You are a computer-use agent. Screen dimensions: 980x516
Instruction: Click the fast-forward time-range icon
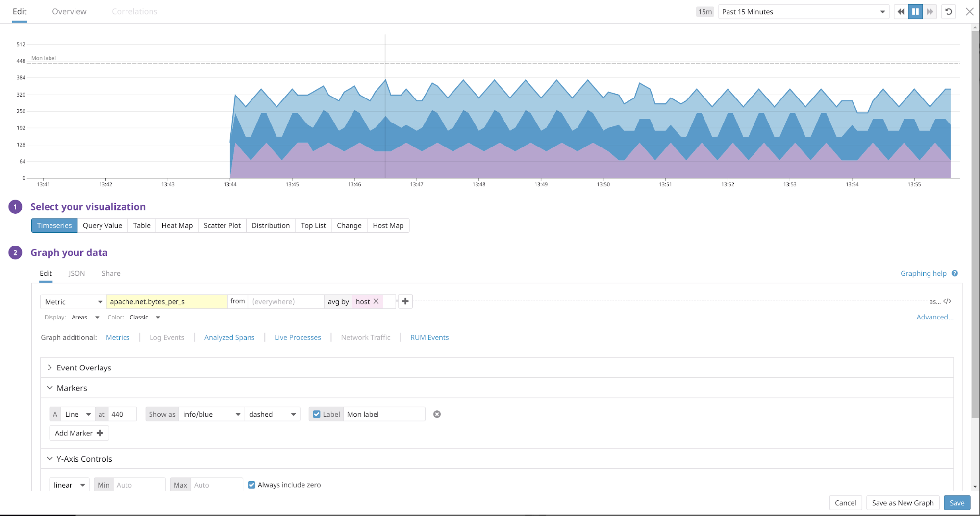(x=930, y=12)
